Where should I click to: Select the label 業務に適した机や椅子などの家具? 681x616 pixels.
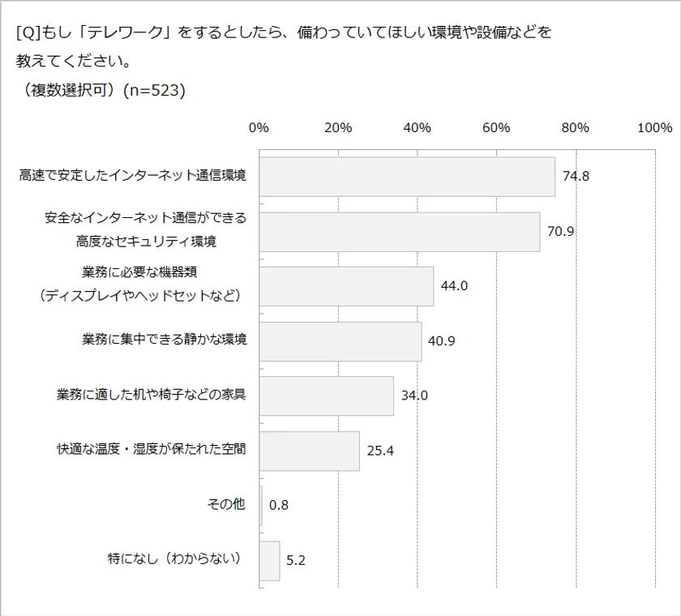click(x=152, y=395)
